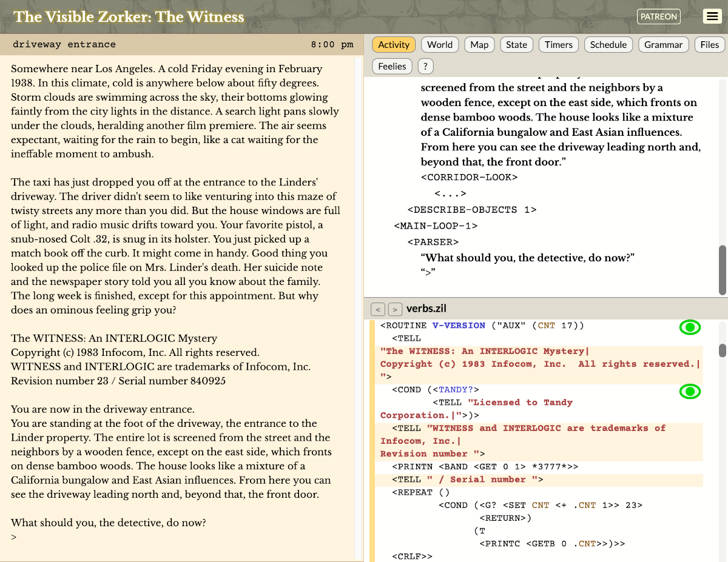The image size is (728, 562).
Task: Click <CORRIDOR-LOOK> in the activity trace
Action: pyautogui.click(x=470, y=177)
